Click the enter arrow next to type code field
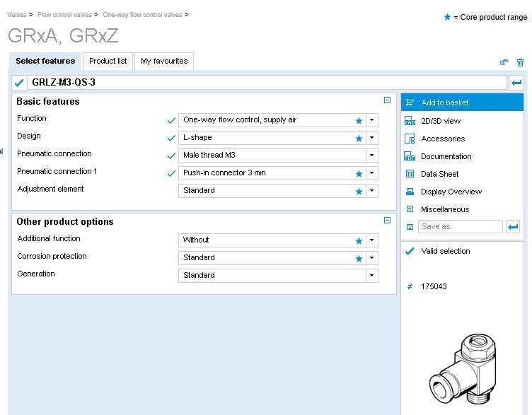This screenshot has height=415, width=532. 516,83
